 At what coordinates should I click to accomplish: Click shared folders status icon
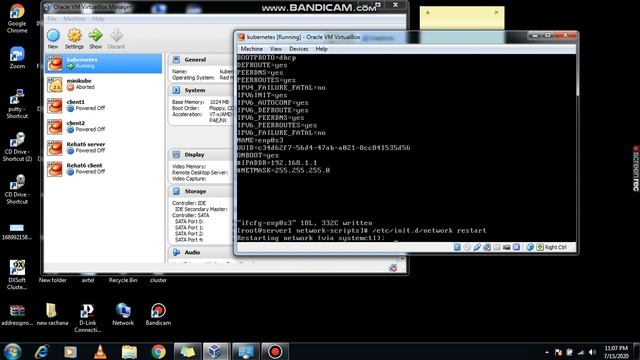(x=497, y=247)
